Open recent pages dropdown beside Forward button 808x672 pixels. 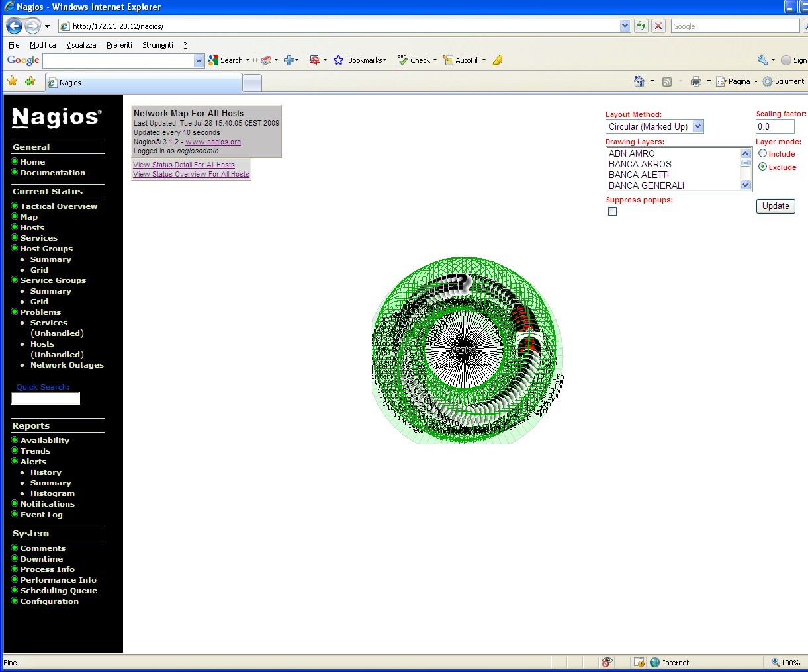pos(47,26)
